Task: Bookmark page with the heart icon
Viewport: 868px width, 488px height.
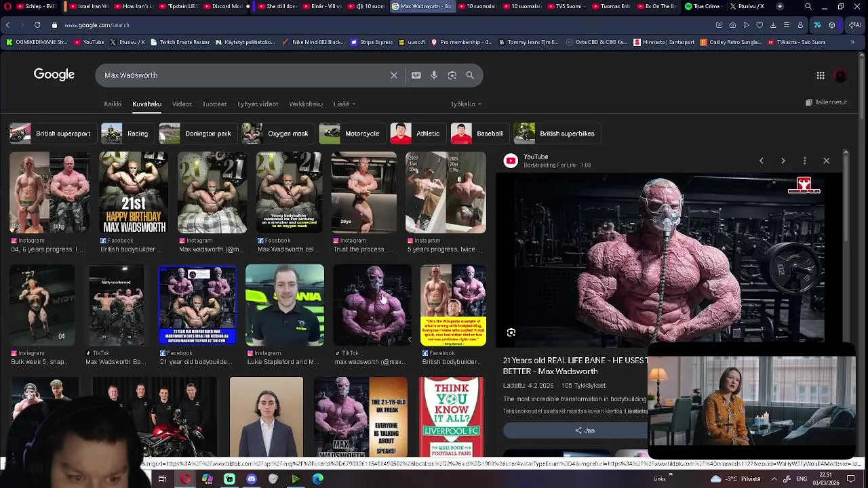Action: (759, 25)
